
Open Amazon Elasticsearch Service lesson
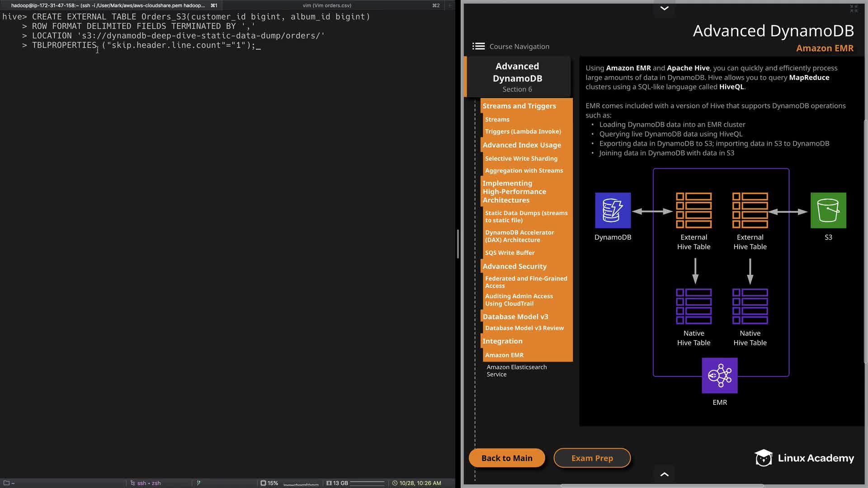click(x=516, y=371)
